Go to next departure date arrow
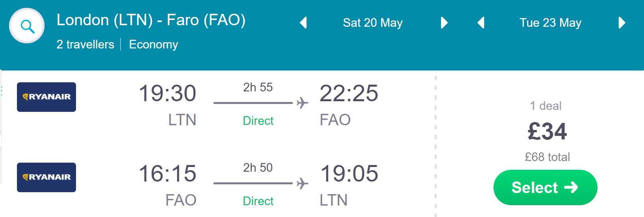The image size is (644, 217). 444,23
